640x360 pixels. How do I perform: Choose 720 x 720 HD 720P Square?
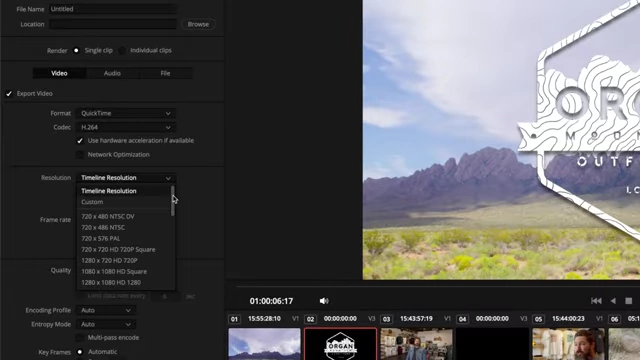(x=124, y=250)
